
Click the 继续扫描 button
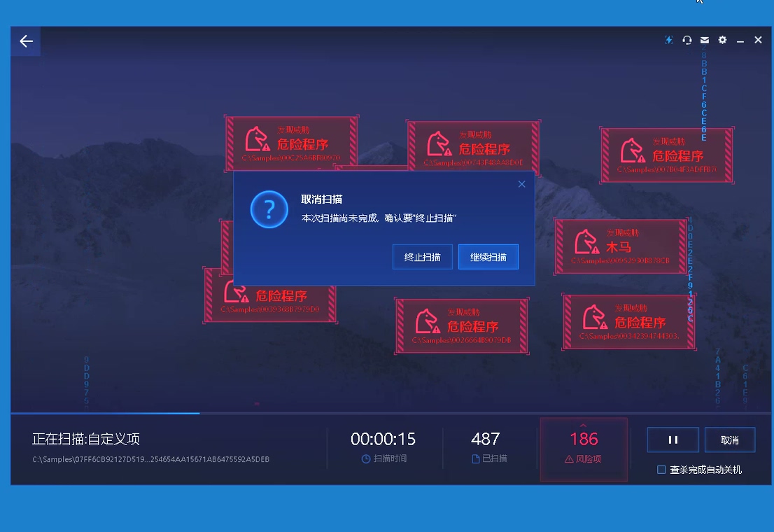pyautogui.click(x=488, y=257)
